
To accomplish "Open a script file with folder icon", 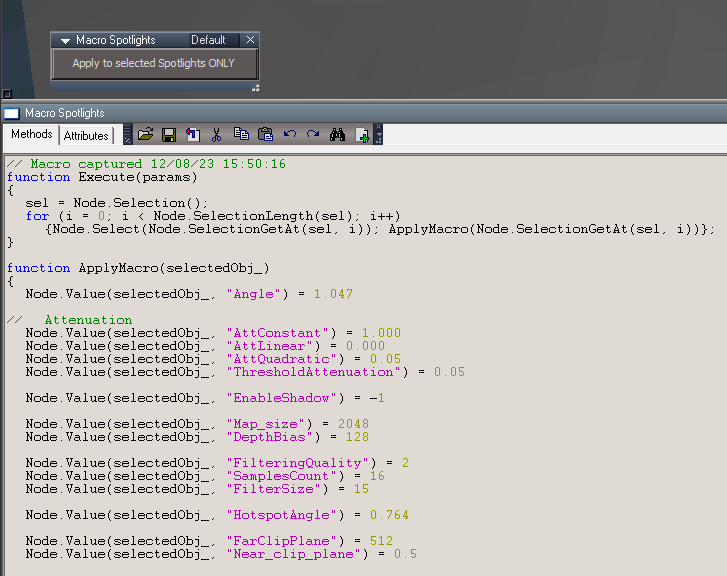I will (145, 134).
